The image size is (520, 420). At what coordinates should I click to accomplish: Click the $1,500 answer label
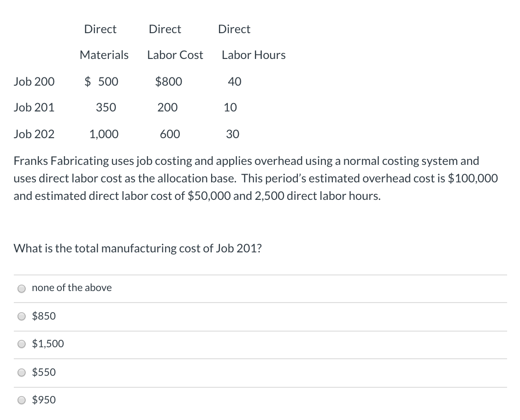click(x=47, y=344)
